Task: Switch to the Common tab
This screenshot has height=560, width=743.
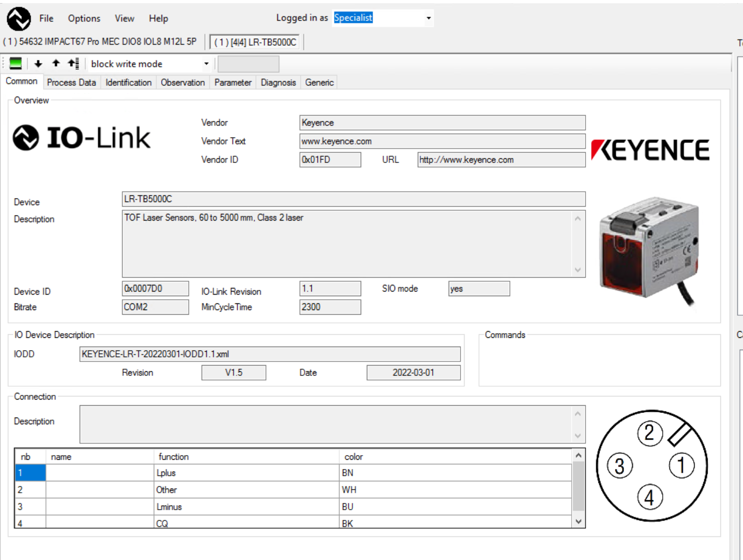Action: pyautogui.click(x=22, y=81)
